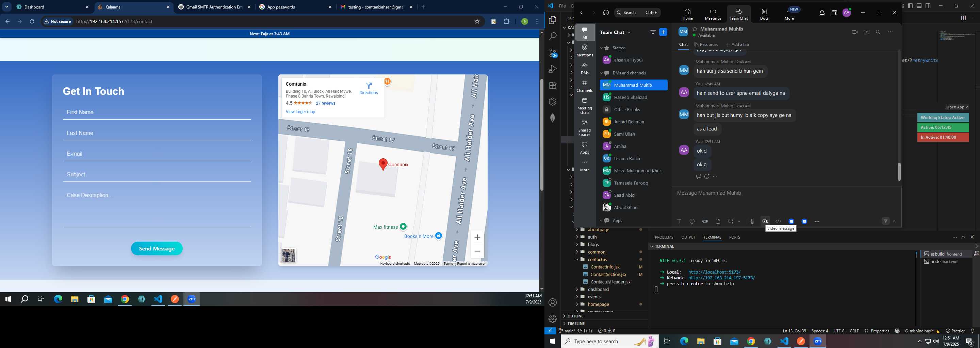Open Docs in Zoom's top navigation

764,14
